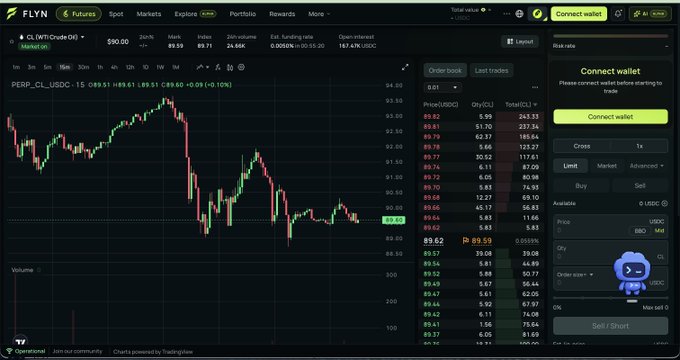Select the Market order type
The width and height of the screenshot is (680, 360).
[x=607, y=166]
